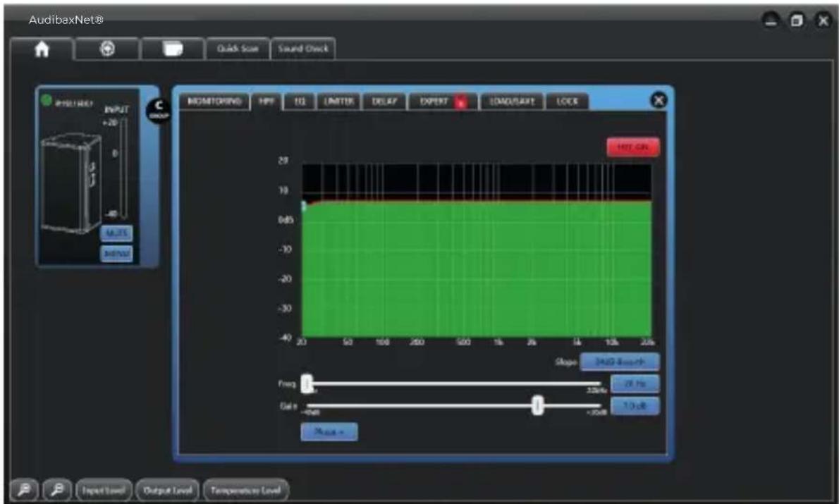The image size is (839, 504).
Task: Toggle the Output Level button
Action: tap(168, 490)
